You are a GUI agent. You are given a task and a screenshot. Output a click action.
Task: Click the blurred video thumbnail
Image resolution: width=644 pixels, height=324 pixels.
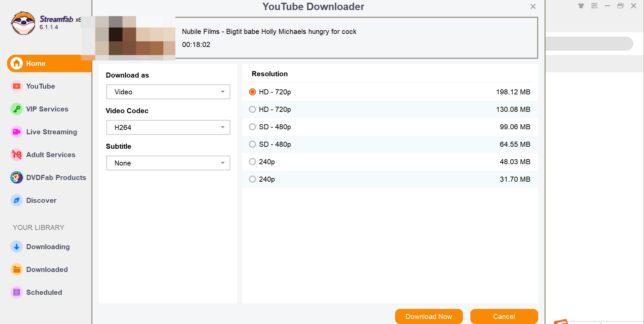click(128, 38)
